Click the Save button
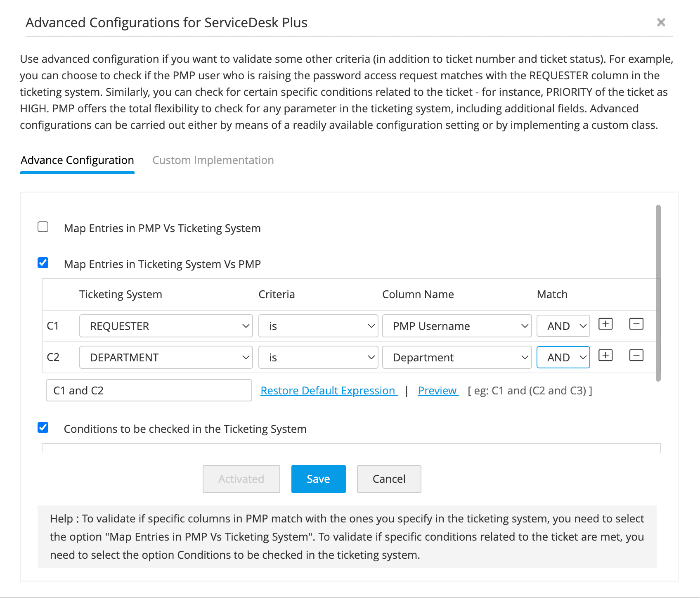700x598 pixels. coord(318,479)
